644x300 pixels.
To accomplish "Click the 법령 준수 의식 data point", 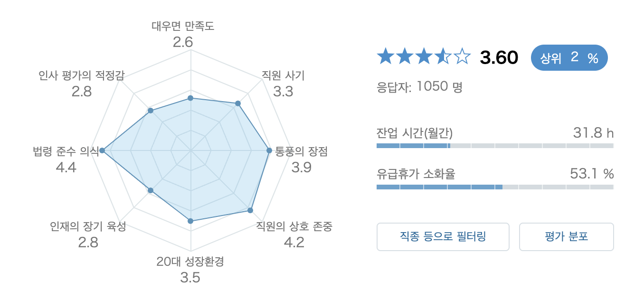I will (x=102, y=150).
